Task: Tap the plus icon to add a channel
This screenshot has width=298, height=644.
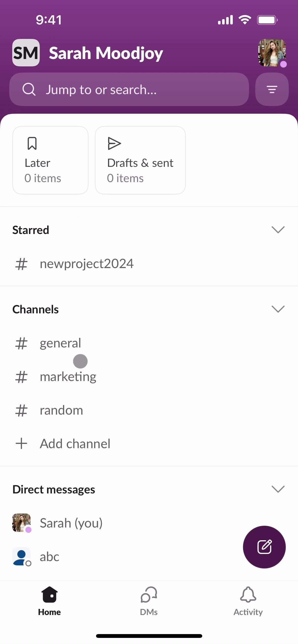Action: pyautogui.click(x=22, y=444)
